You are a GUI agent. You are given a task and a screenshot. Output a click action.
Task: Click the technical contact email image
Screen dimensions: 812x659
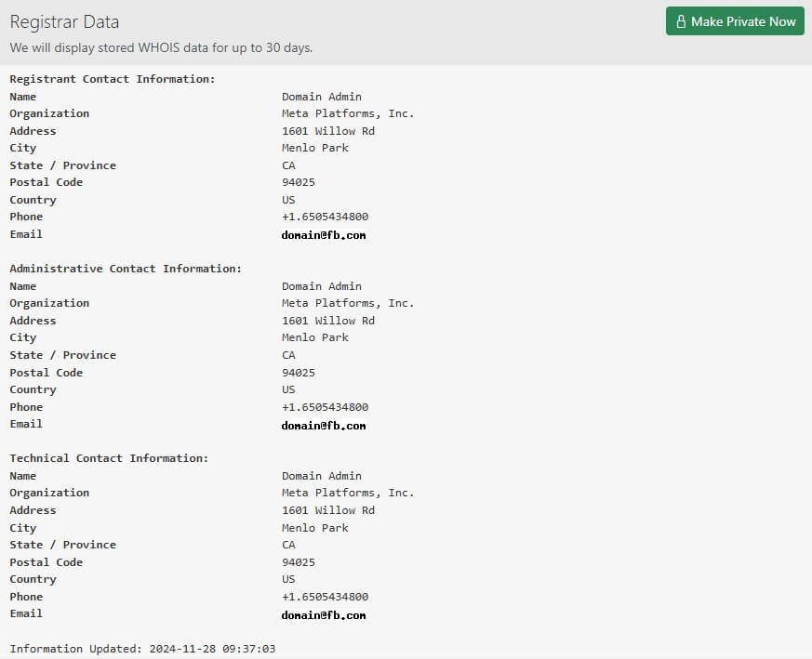tap(323, 614)
